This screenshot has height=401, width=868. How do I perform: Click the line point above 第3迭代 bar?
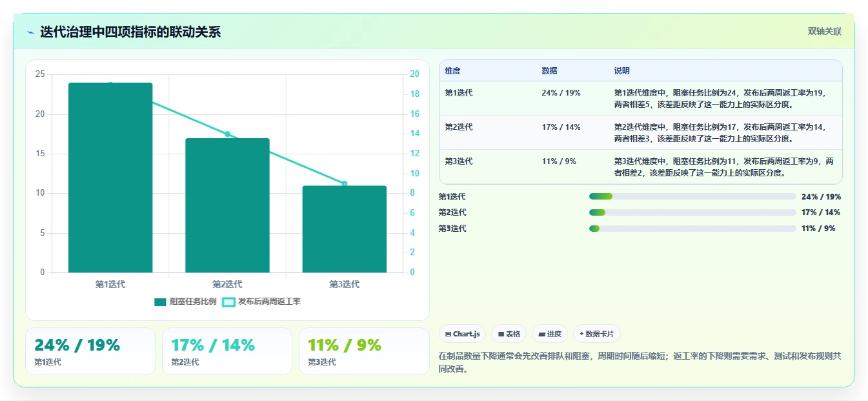(x=345, y=184)
